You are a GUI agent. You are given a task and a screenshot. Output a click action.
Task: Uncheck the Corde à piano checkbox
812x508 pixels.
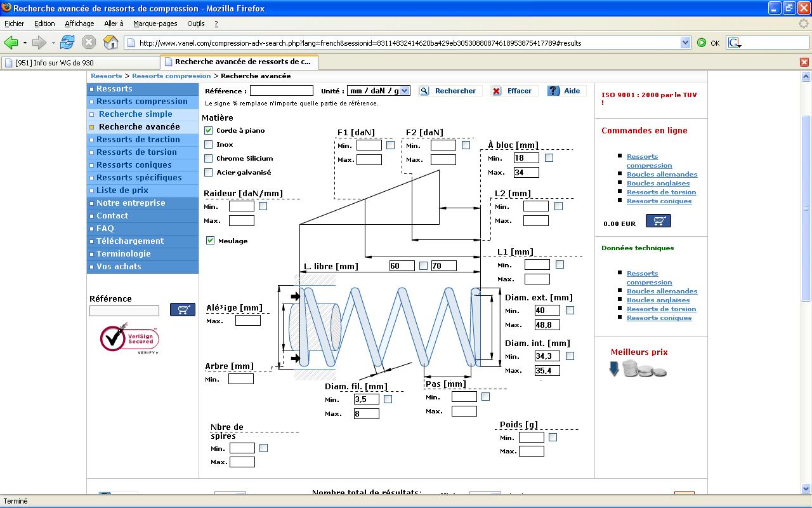pos(208,130)
